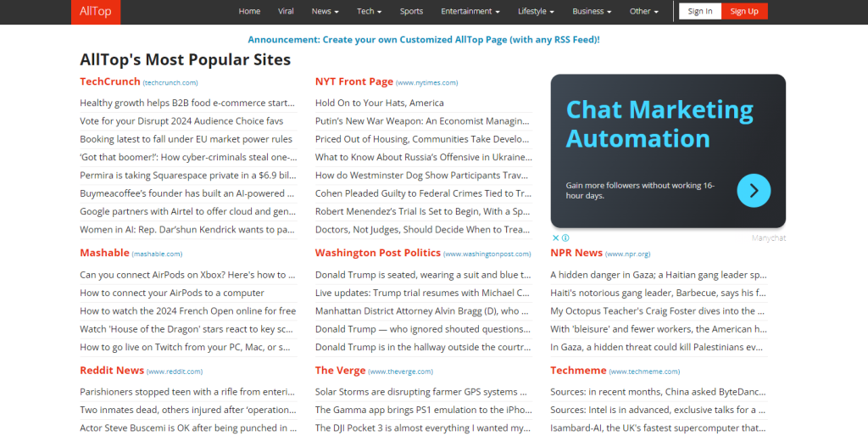
Task: Open 'Westminster Dog Show Participants' story
Action: pos(422,175)
